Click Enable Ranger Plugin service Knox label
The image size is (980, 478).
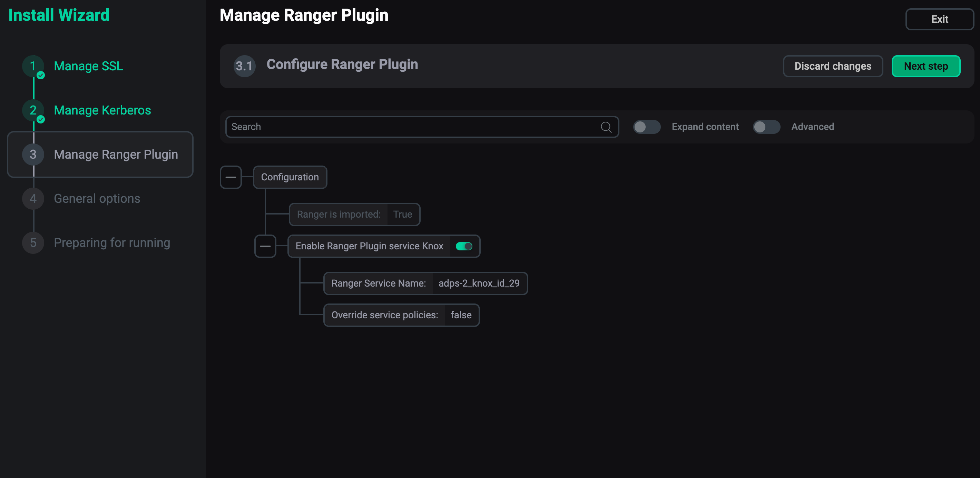point(370,247)
